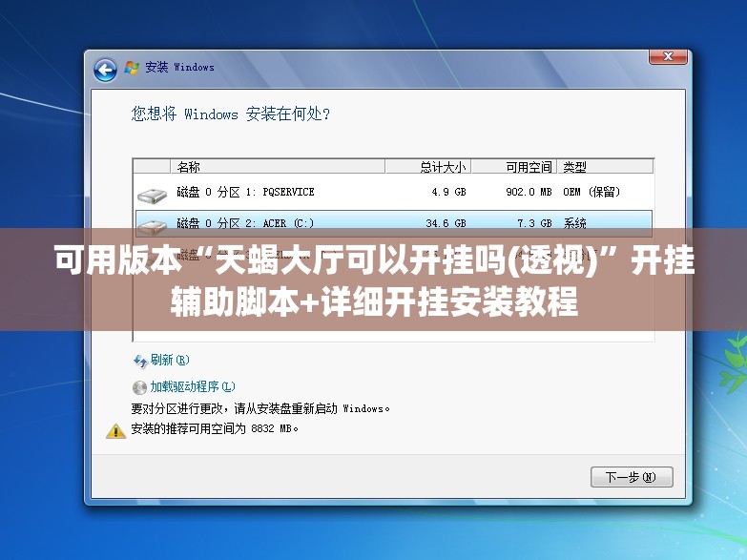Select partition 磁盘 0 分区 1: PQSERVICE
747x560 pixels.
pos(393,192)
